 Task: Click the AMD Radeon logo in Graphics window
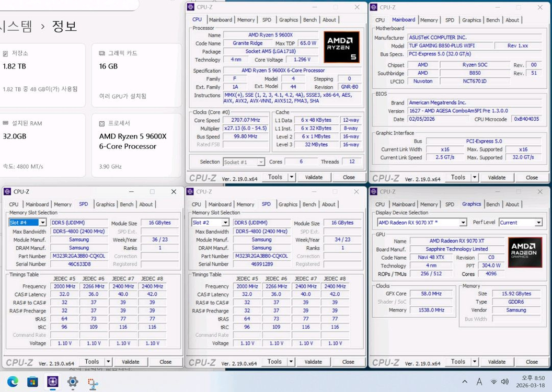coord(524,252)
